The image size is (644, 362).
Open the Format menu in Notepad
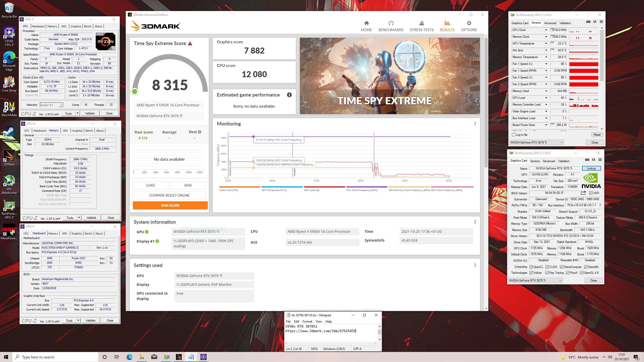[x=307, y=322]
